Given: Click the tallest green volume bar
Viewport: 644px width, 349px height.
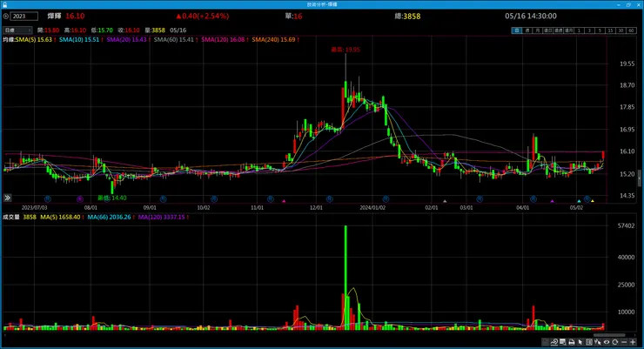Looking at the screenshot, I should [345, 277].
